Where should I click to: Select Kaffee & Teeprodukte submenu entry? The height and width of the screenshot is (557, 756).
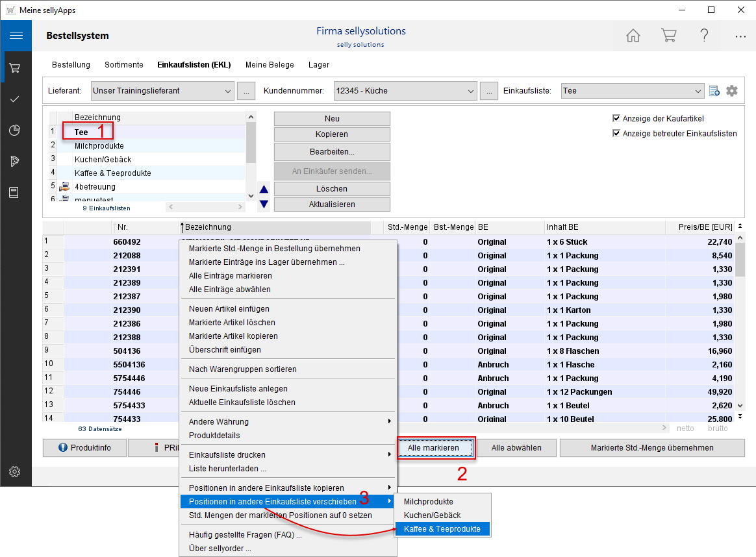(442, 529)
